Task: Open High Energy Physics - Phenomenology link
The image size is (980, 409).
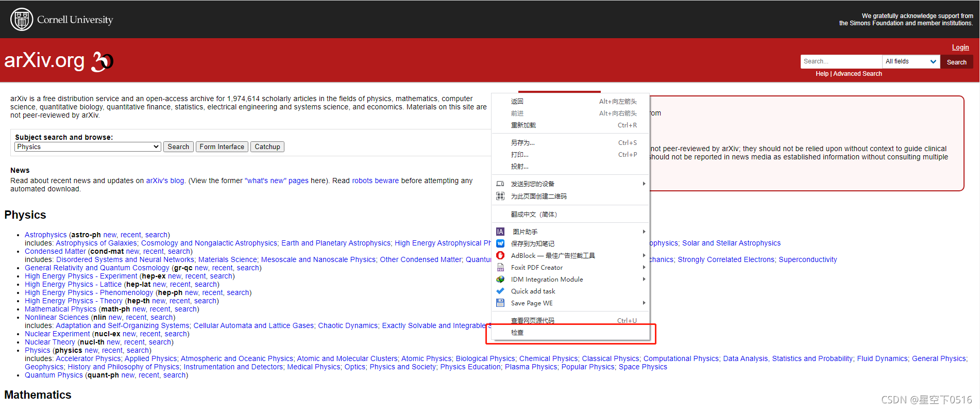Action: coord(89,292)
